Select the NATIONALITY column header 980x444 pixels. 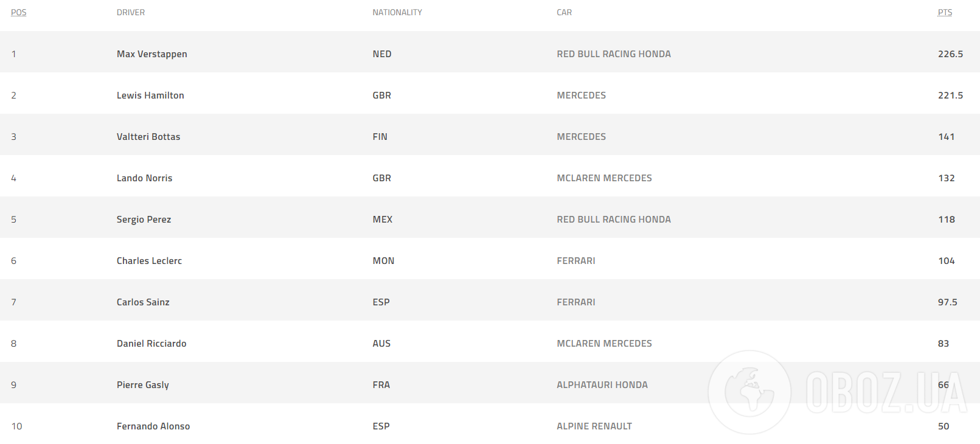pos(397,12)
